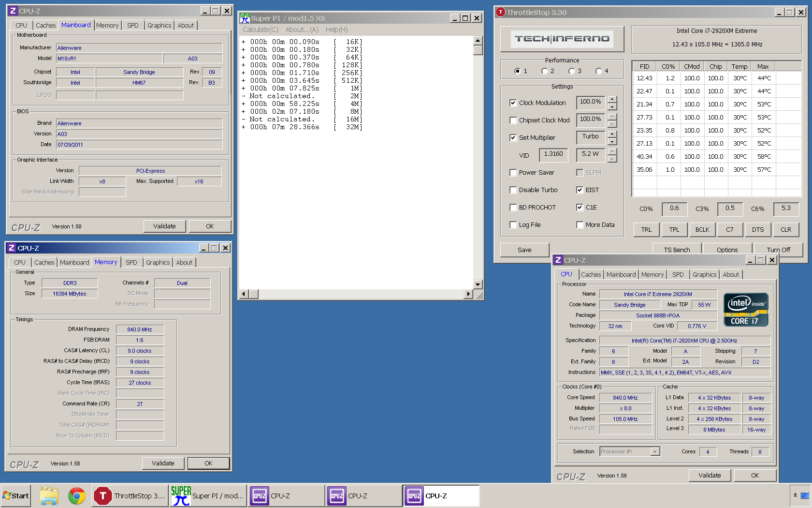
Task: Switch to ThrottleStop taskbar item
Action: [130, 496]
